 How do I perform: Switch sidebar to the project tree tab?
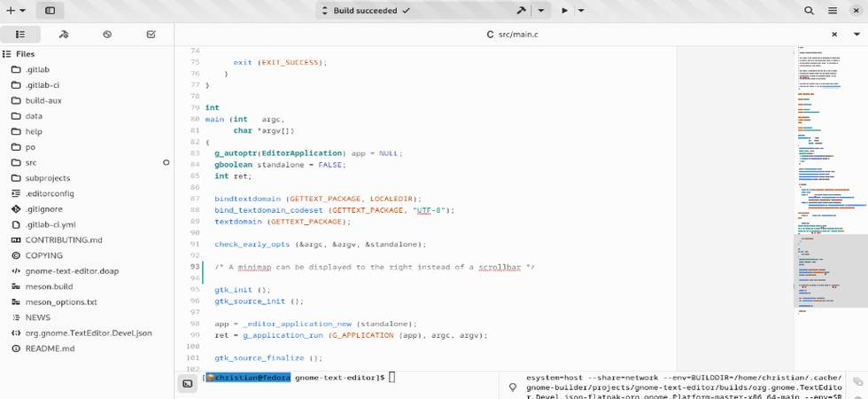coord(19,35)
